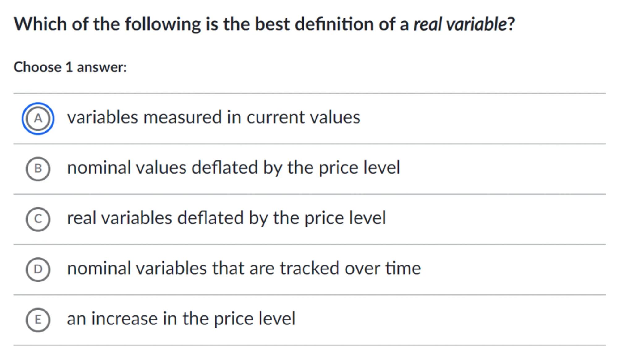
Task: Click answer text 'variables measured in current values'
Action: pos(214,117)
